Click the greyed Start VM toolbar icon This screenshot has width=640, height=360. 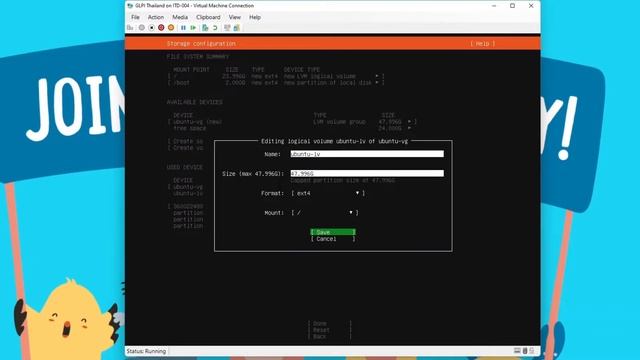[x=142, y=28]
